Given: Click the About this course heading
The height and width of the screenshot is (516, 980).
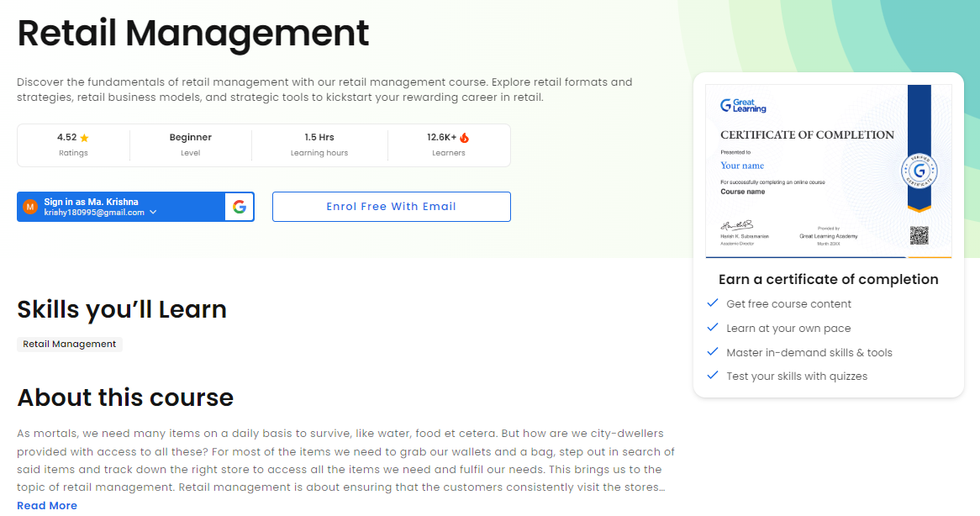Looking at the screenshot, I should click(x=125, y=398).
